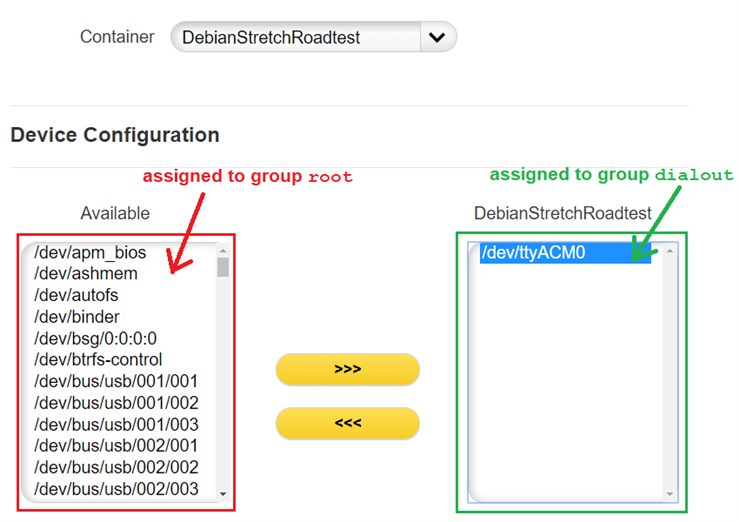
Task: Click the >>> add device button
Action: click(347, 369)
